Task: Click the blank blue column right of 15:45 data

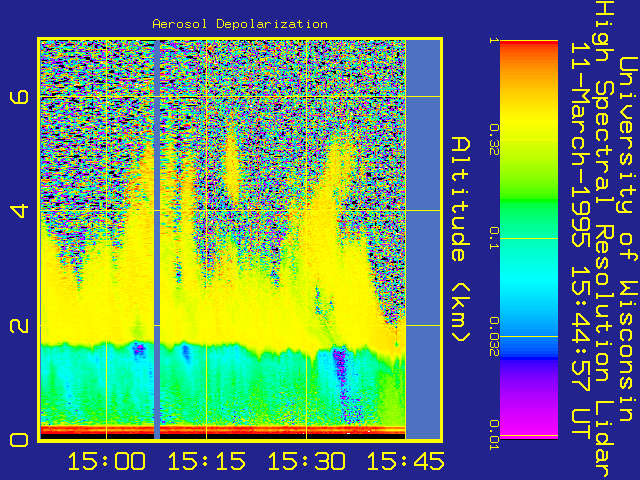Action: pos(423,240)
